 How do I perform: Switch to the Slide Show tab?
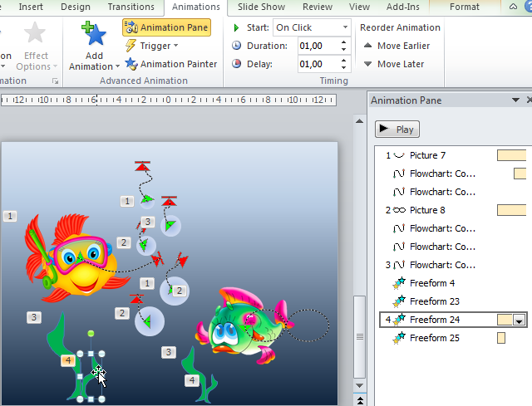click(261, 7)
